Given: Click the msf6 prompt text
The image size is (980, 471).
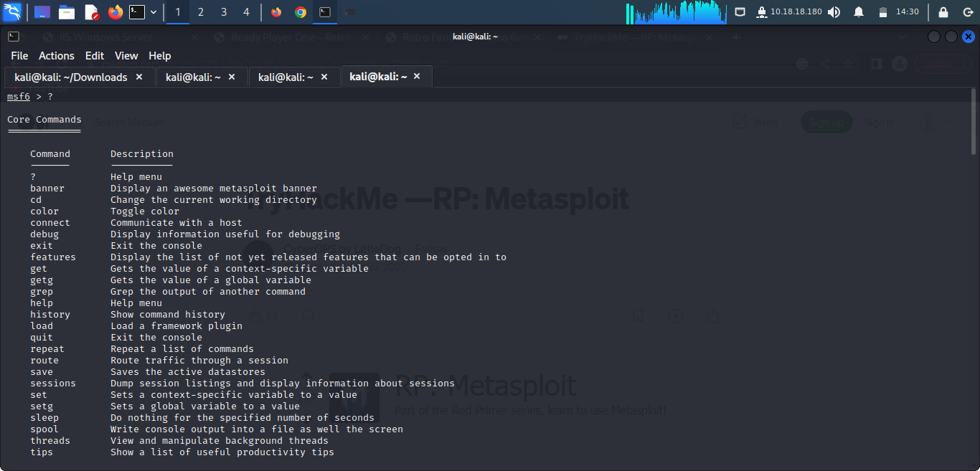Looking at the screenshot, I should click(x=19, y=97).
